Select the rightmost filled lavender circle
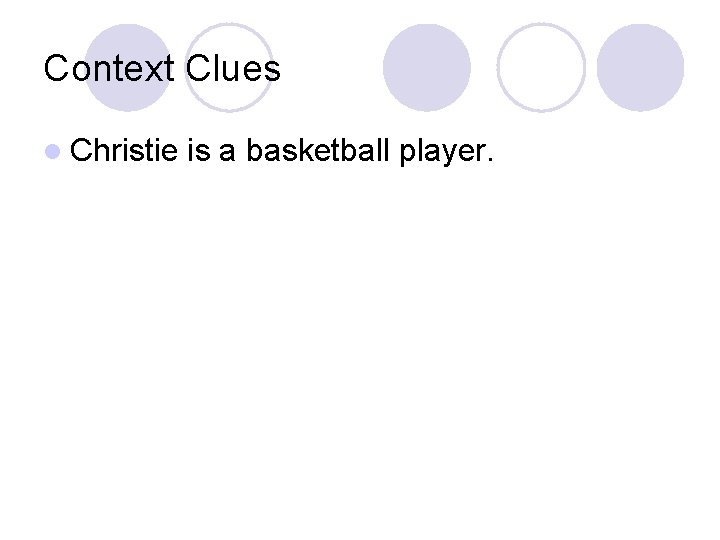Screen dimensions: 720x540 click(640, 67)
